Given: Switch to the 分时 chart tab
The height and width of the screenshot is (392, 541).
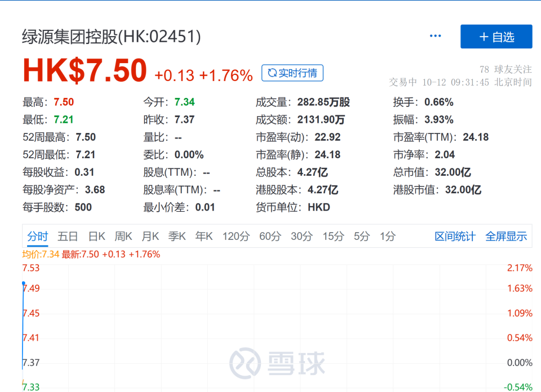Looking at the screenshot, I should (x=38, y=237).
